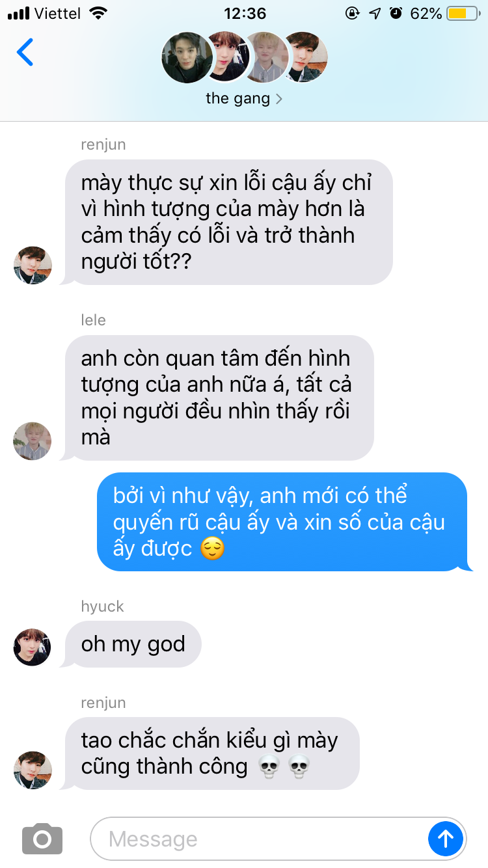The image size is (488, 868).
Task: Tap the Wi-Fi icon in status bar
Action: point(98,13)
